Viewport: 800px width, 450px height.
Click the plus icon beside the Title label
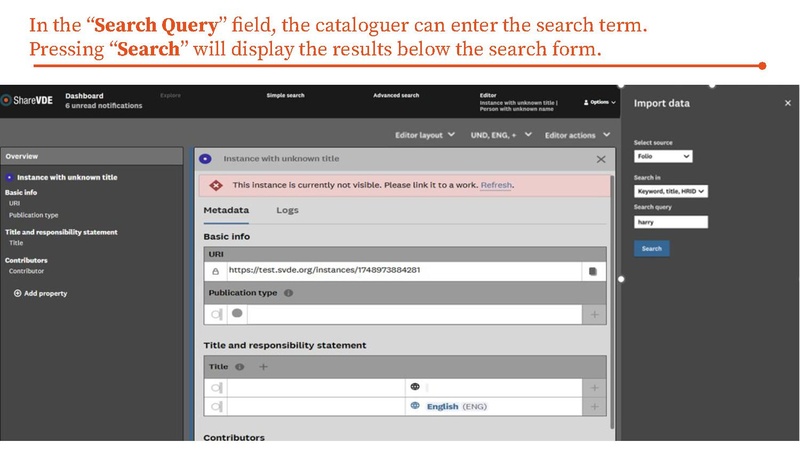click(x=264, y=367)
